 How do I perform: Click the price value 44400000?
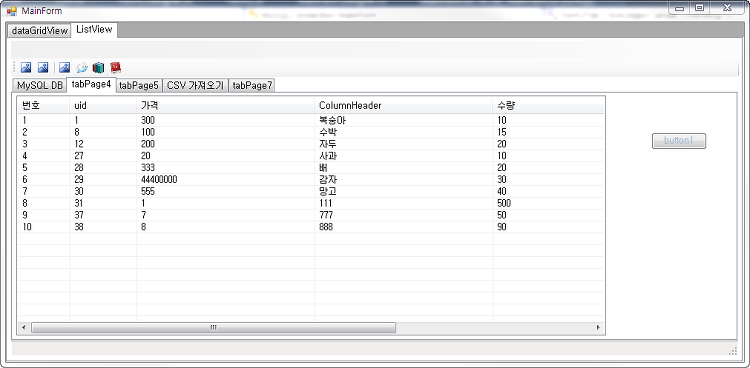click(160, 180)
